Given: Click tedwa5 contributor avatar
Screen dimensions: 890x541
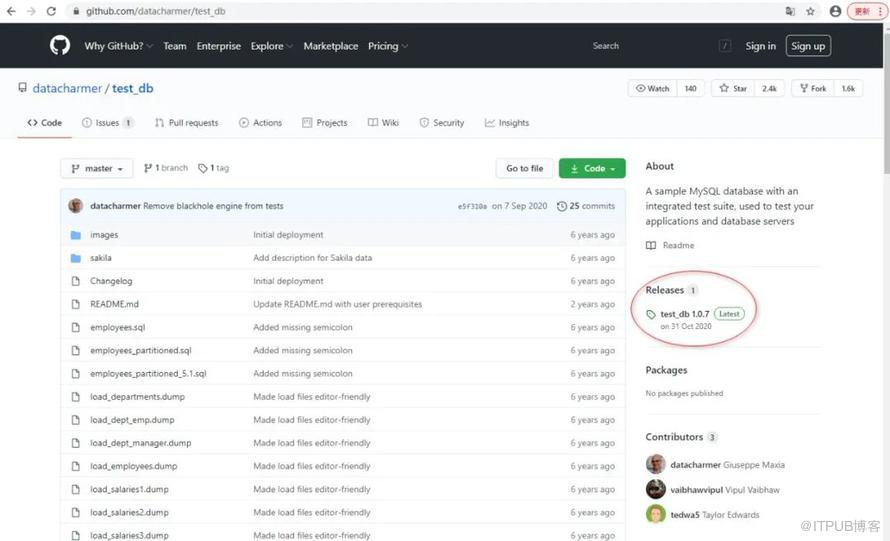Looking at the screenshot, I should 656,514.
